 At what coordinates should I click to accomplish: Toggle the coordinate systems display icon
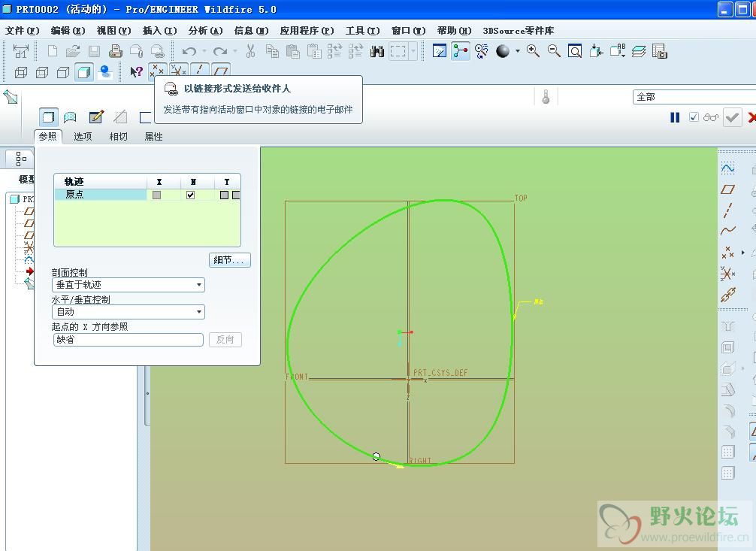point(178,71)
